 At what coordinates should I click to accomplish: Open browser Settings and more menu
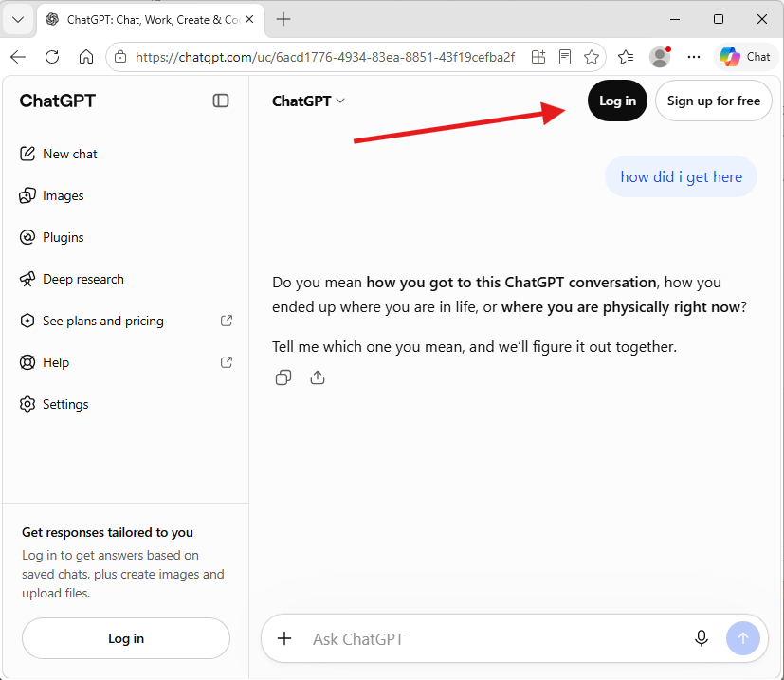tap(694, 57)
